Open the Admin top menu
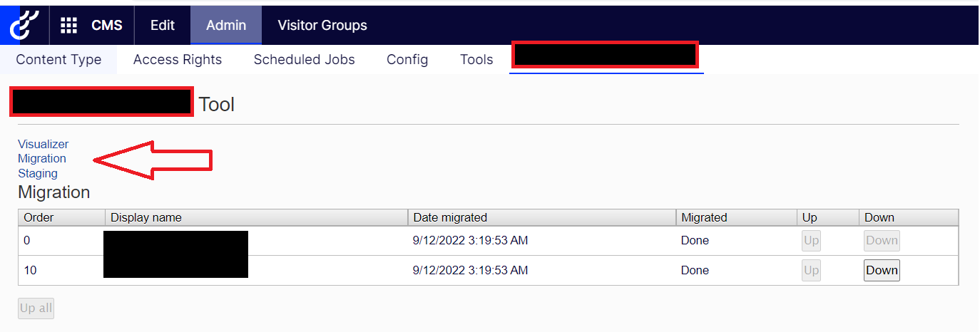980x332 pixels. pyautogui.click(x=226, y=26)
